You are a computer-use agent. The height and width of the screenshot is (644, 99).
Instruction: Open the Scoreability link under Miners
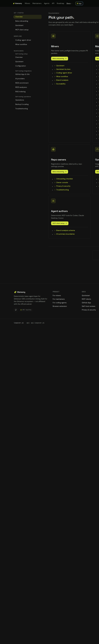tap(61, 84)
